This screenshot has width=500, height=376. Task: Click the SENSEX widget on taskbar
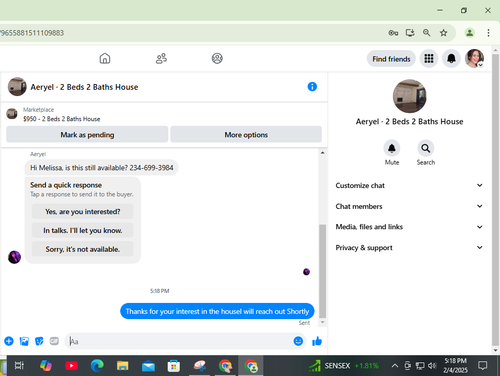pos(343,366)
